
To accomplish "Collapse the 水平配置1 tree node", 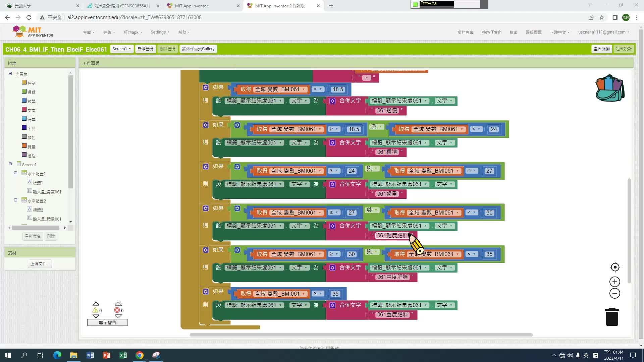I will coord(15,173).
